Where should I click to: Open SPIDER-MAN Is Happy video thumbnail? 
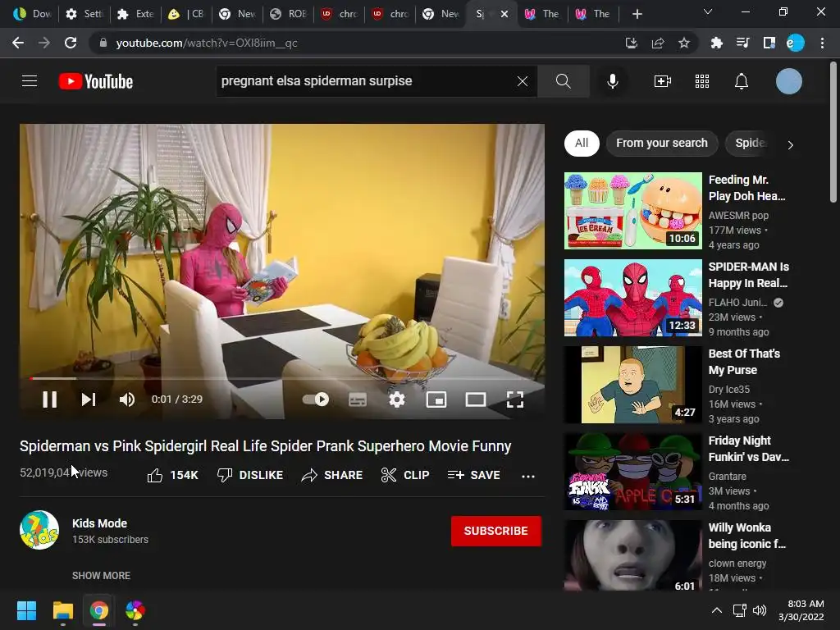click(632, 298)
